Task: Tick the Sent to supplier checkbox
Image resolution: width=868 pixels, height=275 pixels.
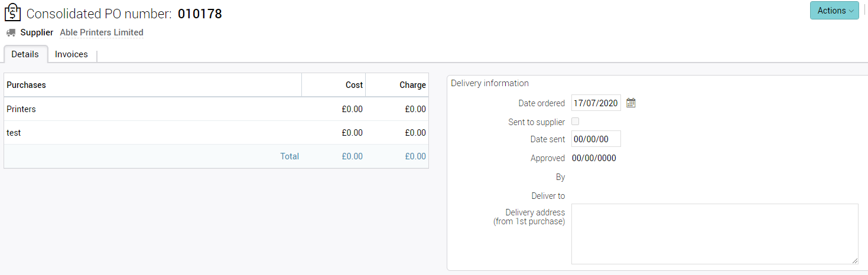Action: click(576, 122)
